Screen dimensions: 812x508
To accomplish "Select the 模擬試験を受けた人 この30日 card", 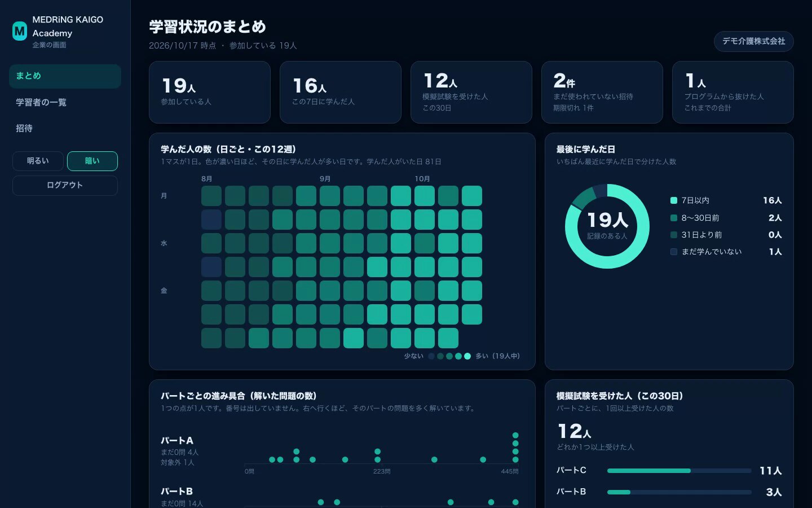I will (471, 92).
